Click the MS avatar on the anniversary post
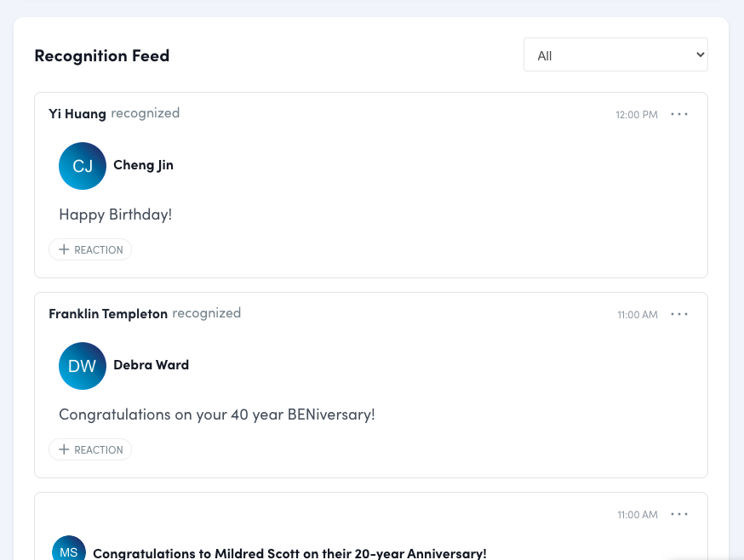Image resolution: width=744 pixels, height=560 pixels. (69, 551)
